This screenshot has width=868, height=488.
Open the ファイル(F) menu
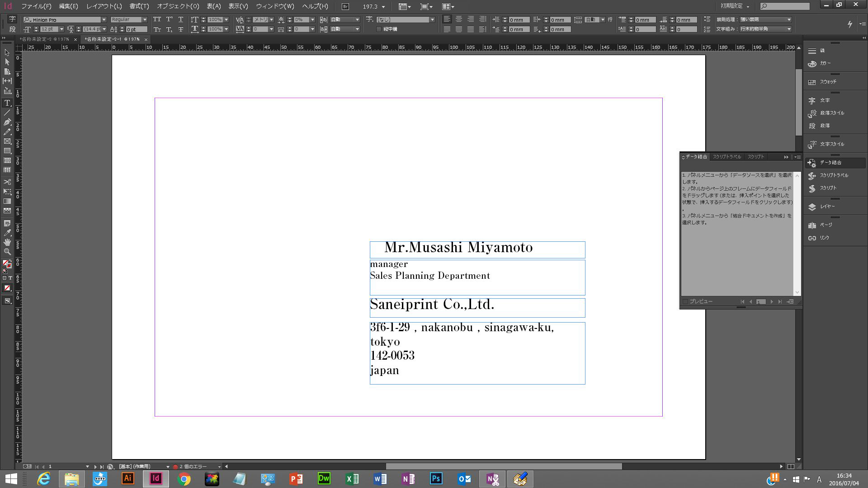(x=36, y=6)
